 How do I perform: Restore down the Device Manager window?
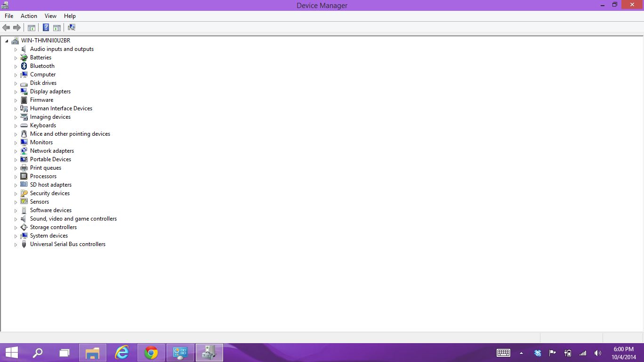615,5
